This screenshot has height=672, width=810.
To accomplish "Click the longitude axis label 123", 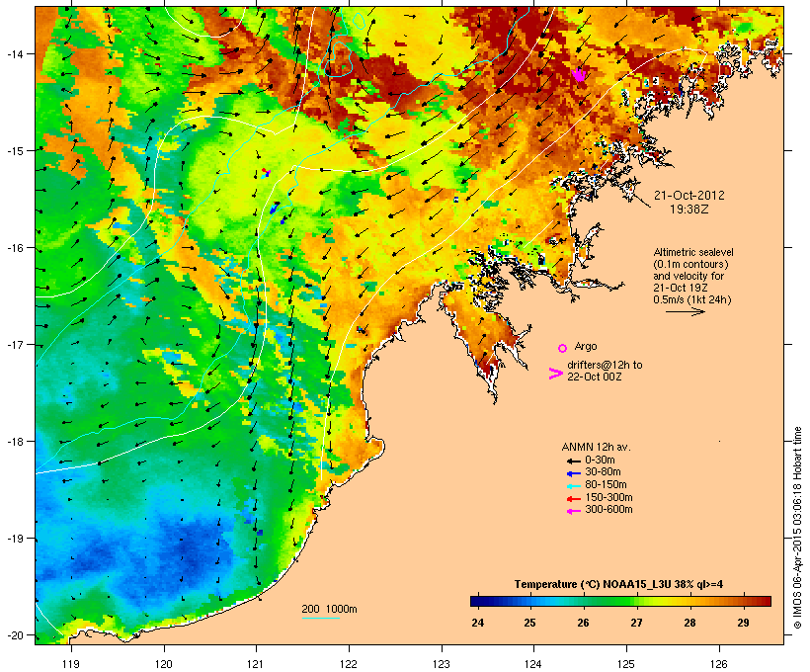I will click(x=442, y=664).
